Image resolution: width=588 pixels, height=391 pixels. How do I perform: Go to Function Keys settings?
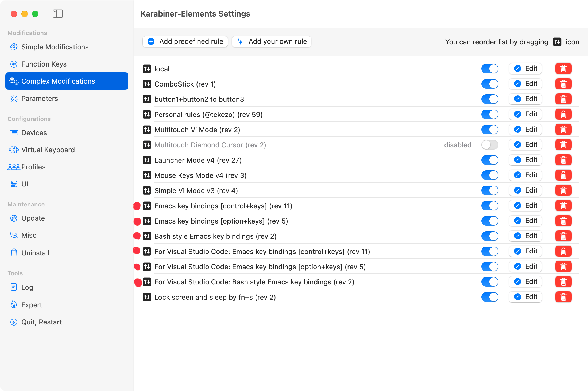point(67,64)
